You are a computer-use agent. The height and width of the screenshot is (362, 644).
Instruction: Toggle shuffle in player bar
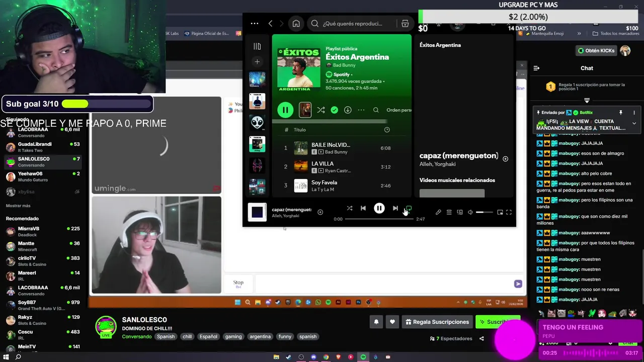click(350, 208)
